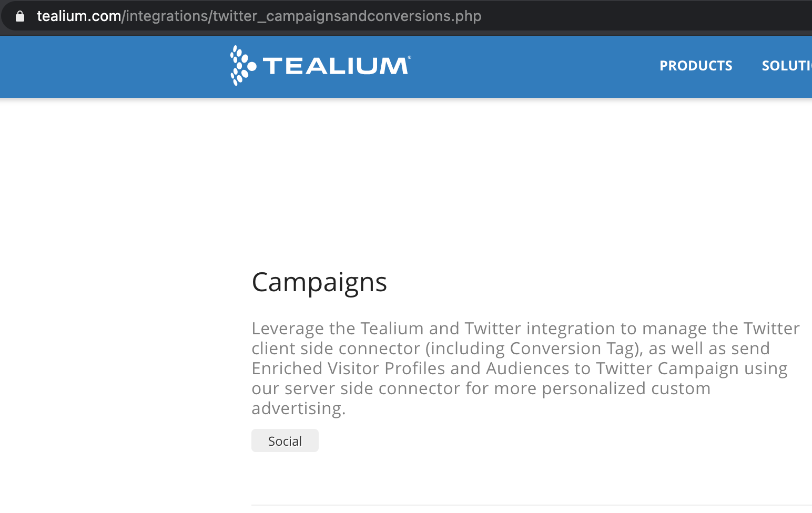812x513 pixels.
Task: Click the Tealium dotted logo emblem
Action: tap(243, 66)
